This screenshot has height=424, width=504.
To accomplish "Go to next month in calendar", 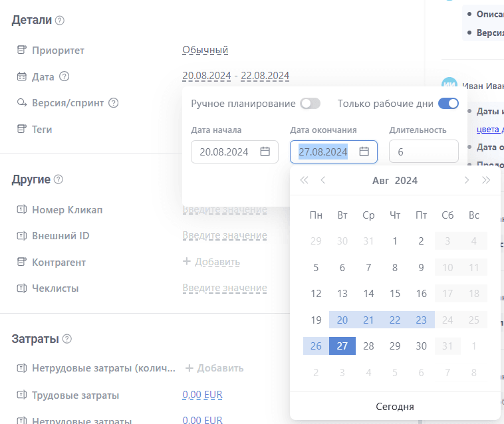I will [x=467, y=180].
